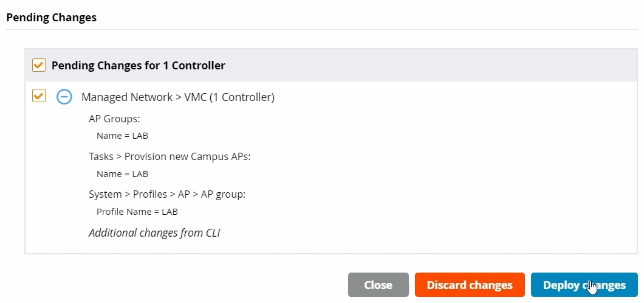644x303 pixels.
Task: Click the Additional changes from CLI text
Action: coord(154,232)
